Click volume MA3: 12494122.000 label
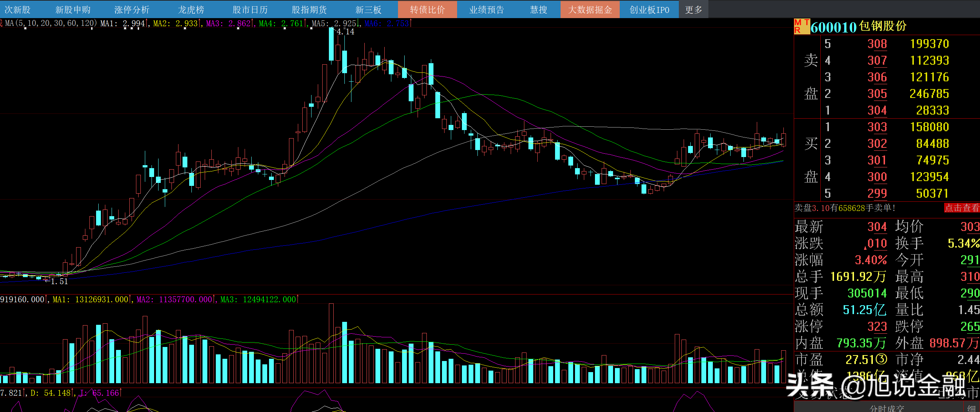980x412 pixels. (x=260, y=299)
